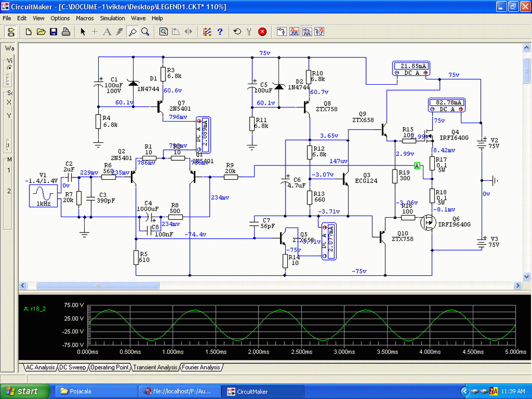Open the Options menu
The image size is (532, 399).
60,18
